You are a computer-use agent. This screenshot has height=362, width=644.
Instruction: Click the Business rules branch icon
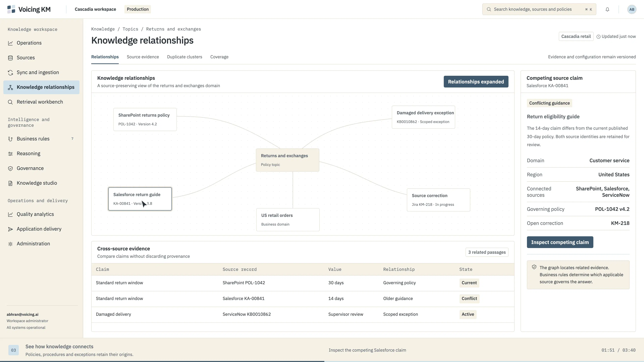[10, 139]
